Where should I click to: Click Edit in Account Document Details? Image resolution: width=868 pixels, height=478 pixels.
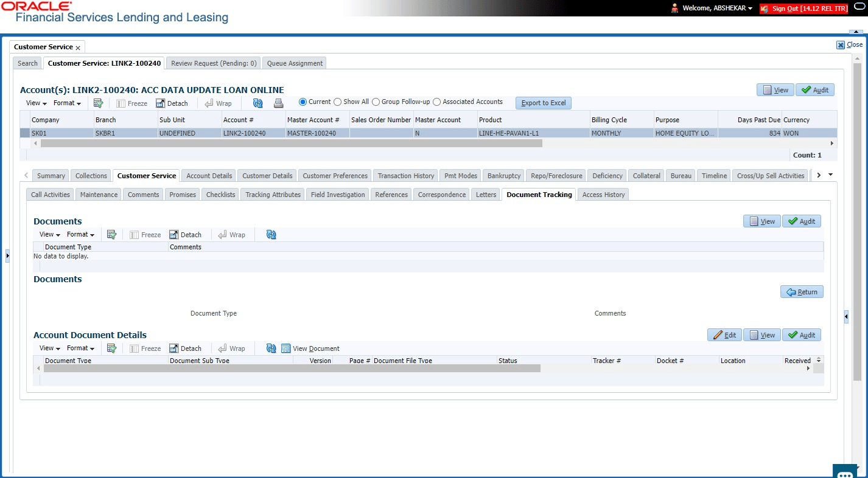[x=724, y=335]
